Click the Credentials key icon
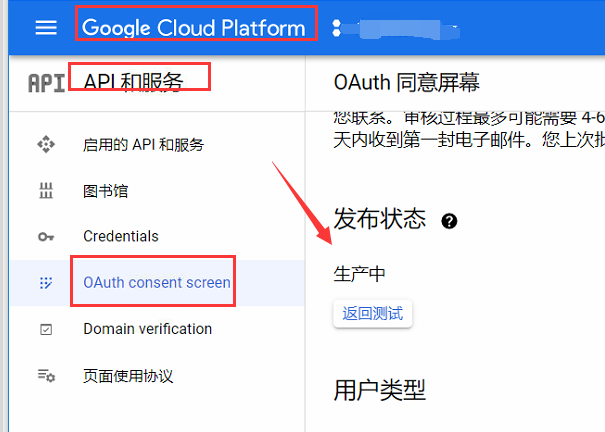This screenshot has height=432, width=605. pyautogui.click(x=46, y=236)
